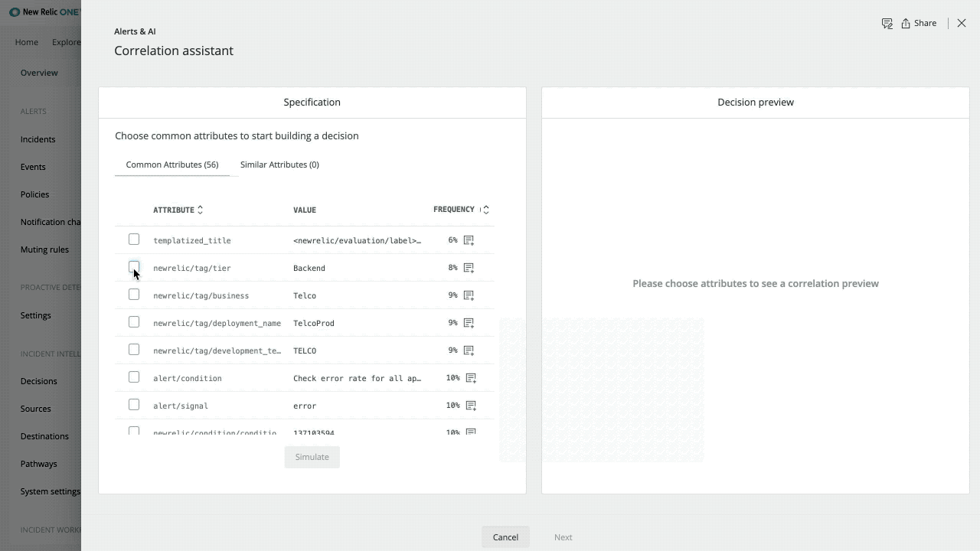
Task: Sort by the Attribute column arrows
Action: click(201, 210)
